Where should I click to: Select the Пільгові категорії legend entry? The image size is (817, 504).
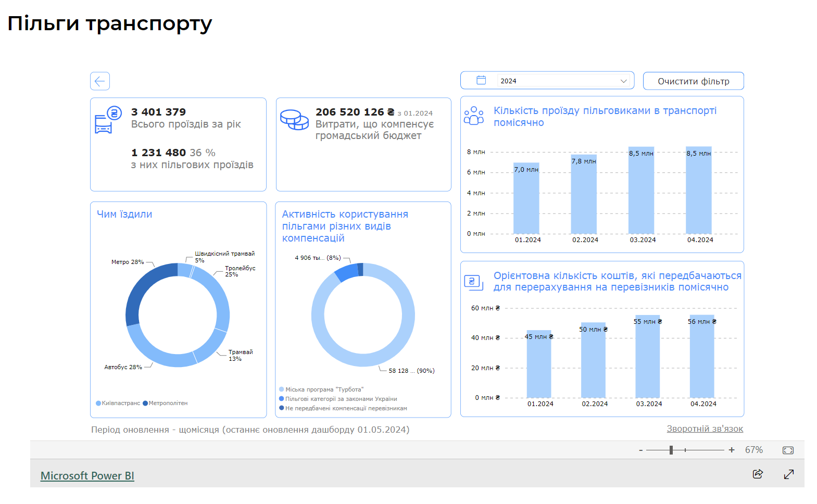tap(341, 399)
